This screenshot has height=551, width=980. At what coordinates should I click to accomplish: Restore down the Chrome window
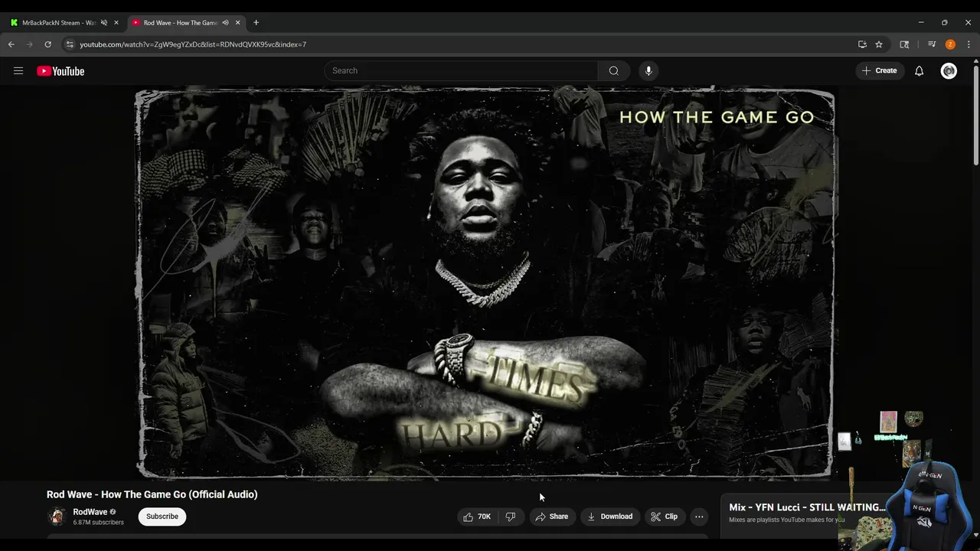(945, 23)
